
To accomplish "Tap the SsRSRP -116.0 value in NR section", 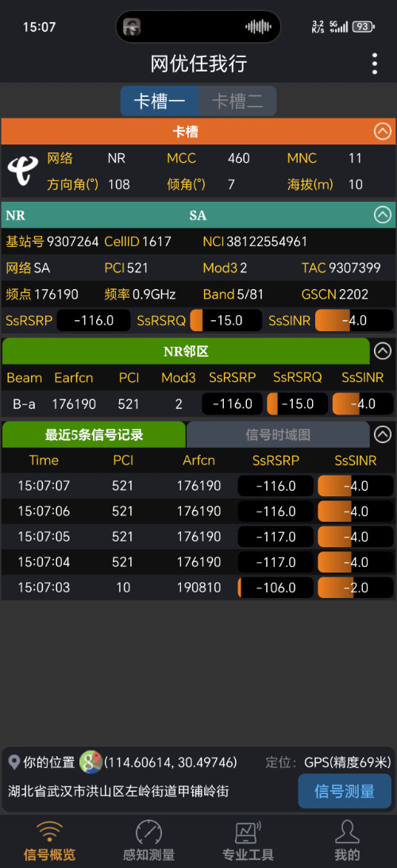I will coord(94,321).
